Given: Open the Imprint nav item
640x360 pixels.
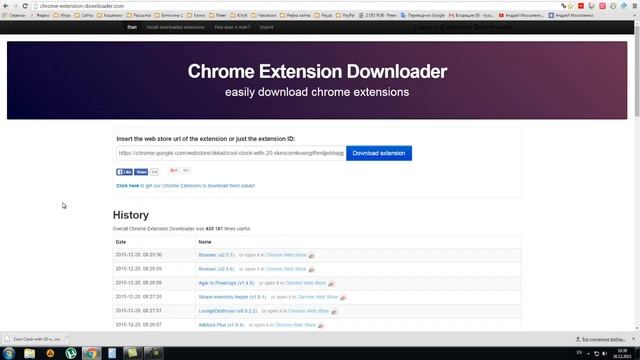Looking at the screenshot, I should tap(267, 27).
